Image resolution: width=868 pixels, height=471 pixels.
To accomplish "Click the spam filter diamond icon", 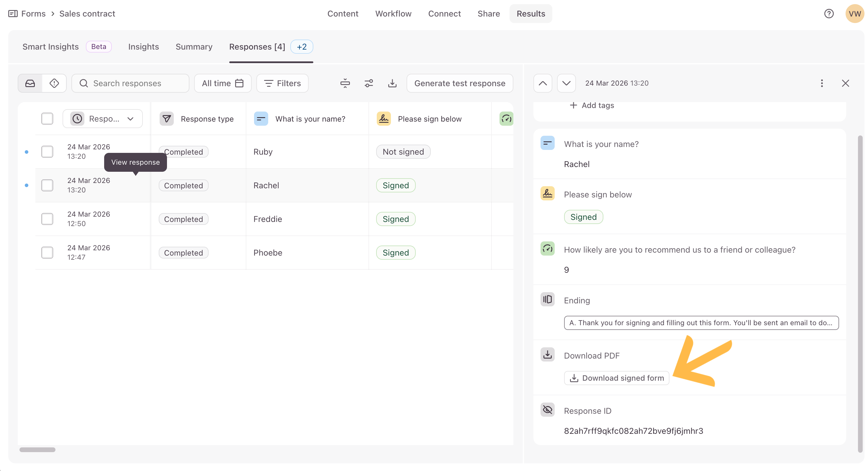I will click(x=54, y=83).
